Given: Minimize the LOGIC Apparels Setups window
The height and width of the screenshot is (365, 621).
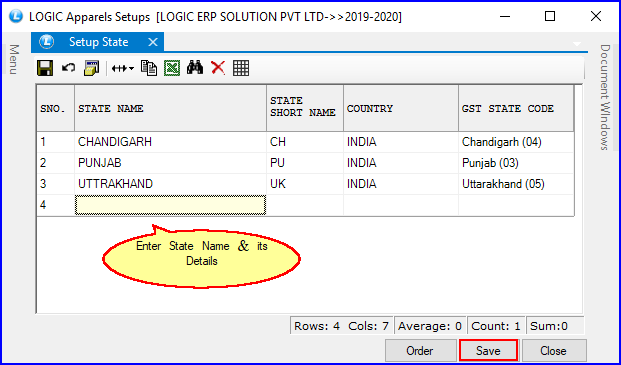Looking at the screenshot, I should pyautogui.click(x=504, y=17).
